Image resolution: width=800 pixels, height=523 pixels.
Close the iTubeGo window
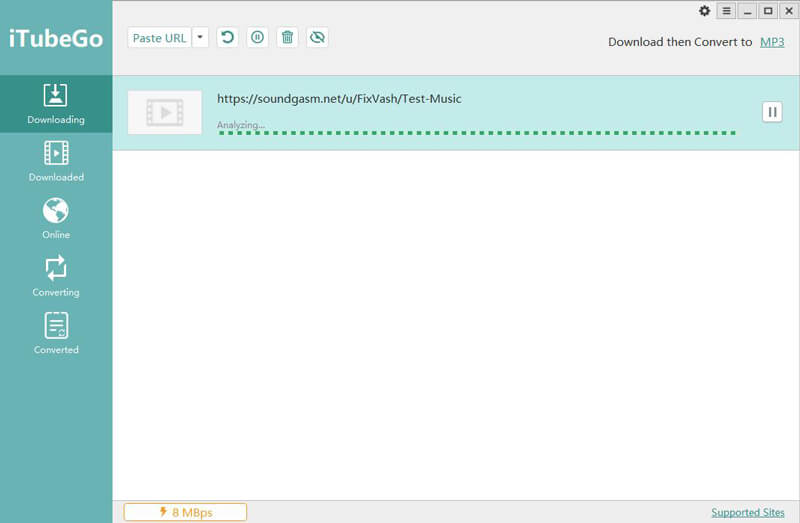pos(789,11)
